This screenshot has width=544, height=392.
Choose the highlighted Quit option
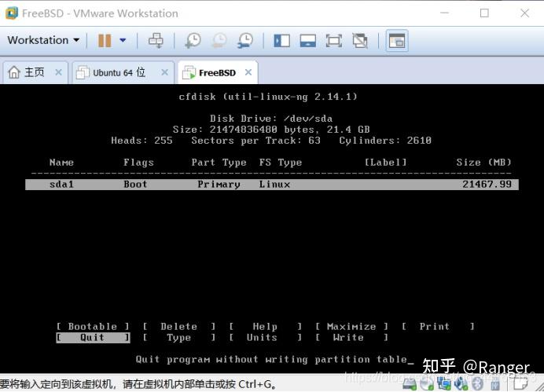[93, 338]
